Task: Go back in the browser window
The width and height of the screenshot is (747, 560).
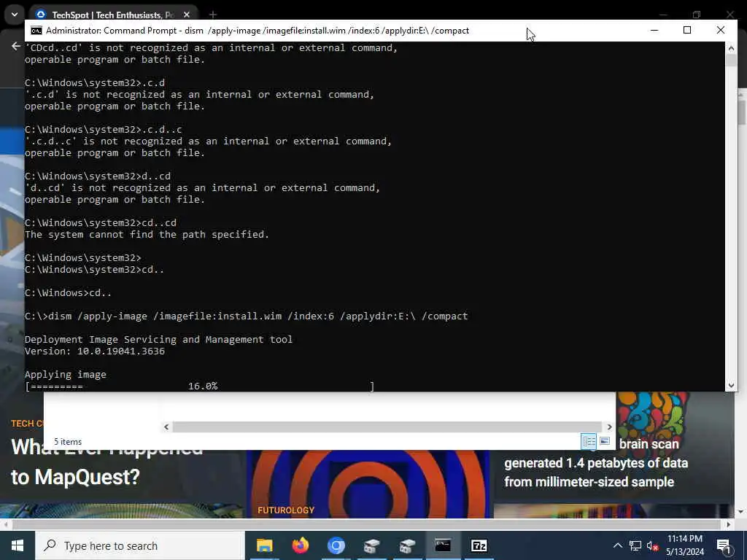Action: (16, 46)
